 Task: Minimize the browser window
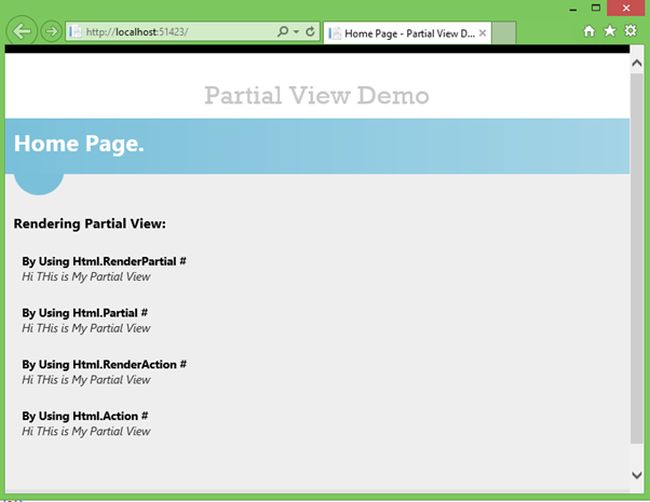click(x=573, y=9)
